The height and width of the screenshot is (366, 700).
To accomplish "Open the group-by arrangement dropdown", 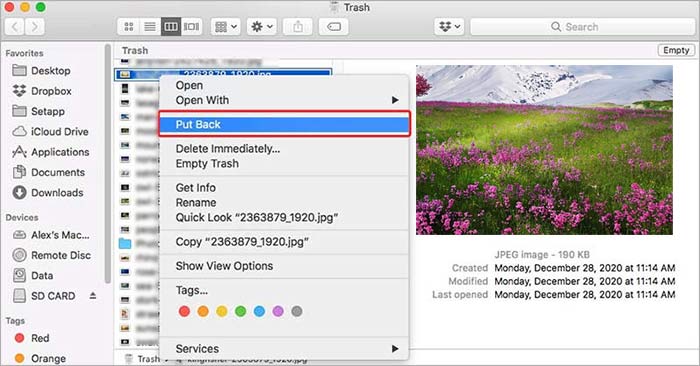I will pos(226,27).
